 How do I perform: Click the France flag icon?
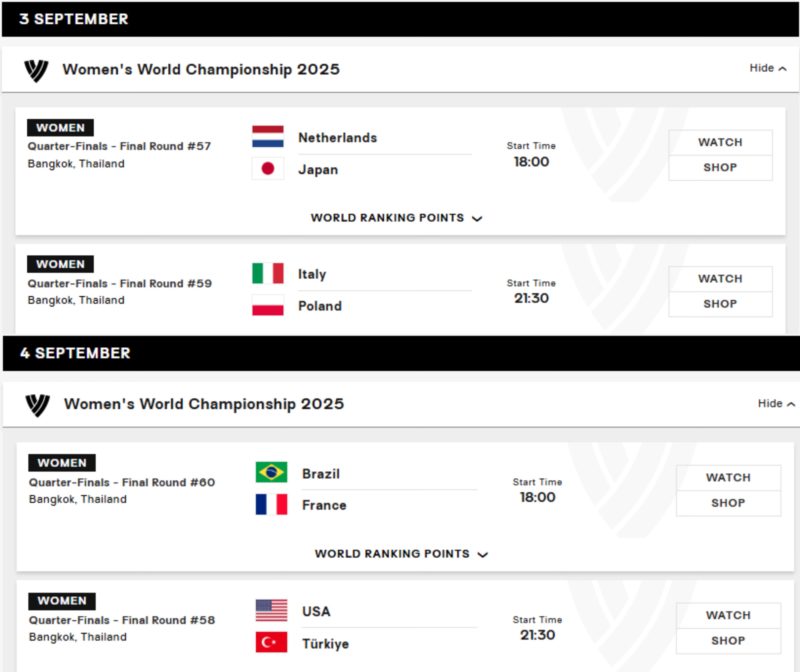[271, 504]
